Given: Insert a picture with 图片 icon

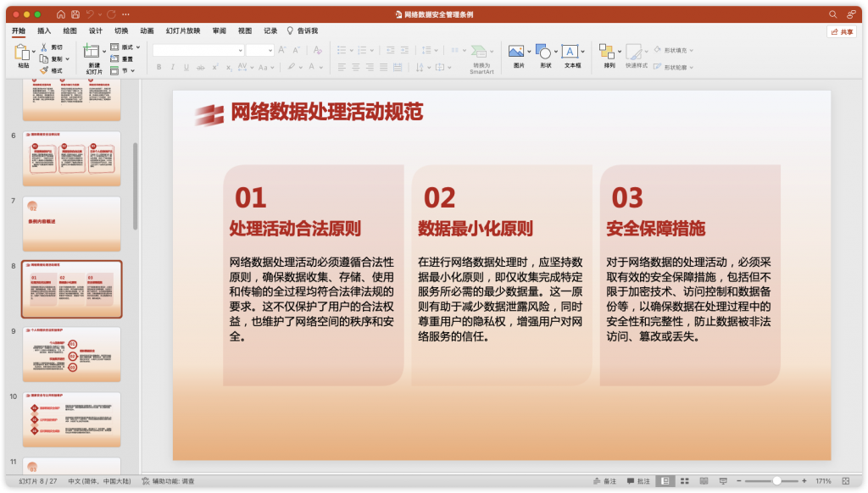Looking at the screenshot, I should 517,52.
